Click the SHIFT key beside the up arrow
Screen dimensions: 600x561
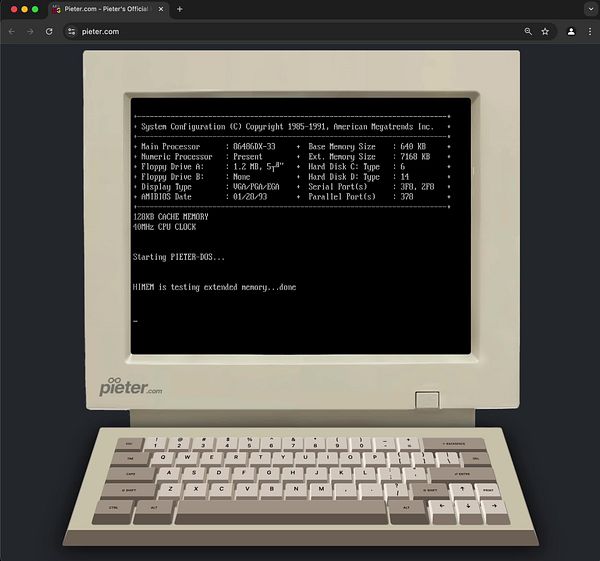pos(430,491)
